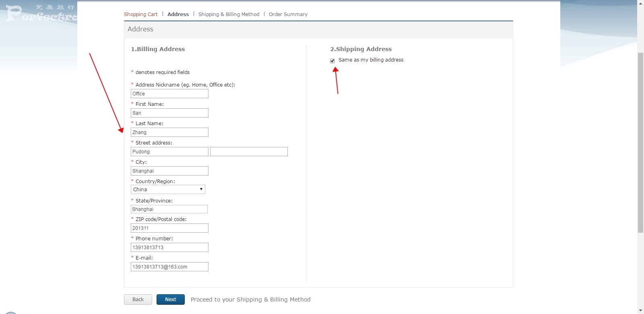Click 'Proceed to your Shipping & Billing Method' text
The width and height of the screenshot is (644, 314).
click(251, 300)
